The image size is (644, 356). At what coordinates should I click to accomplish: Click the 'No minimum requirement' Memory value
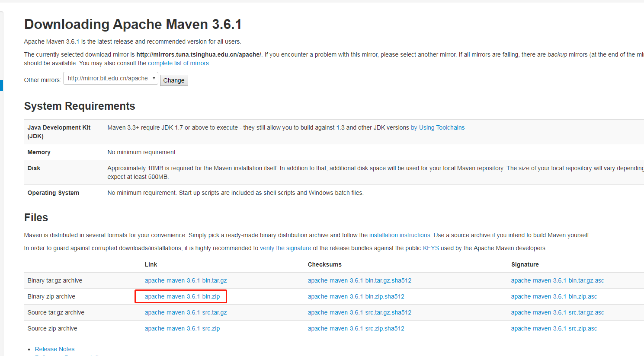point(141,152)
